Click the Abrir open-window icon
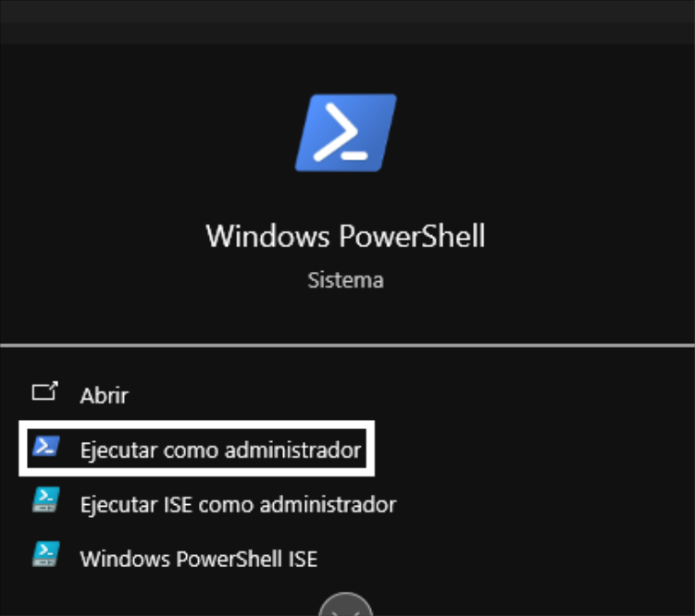695x616 pixels. pyautogui.click(x=44, y=393)
